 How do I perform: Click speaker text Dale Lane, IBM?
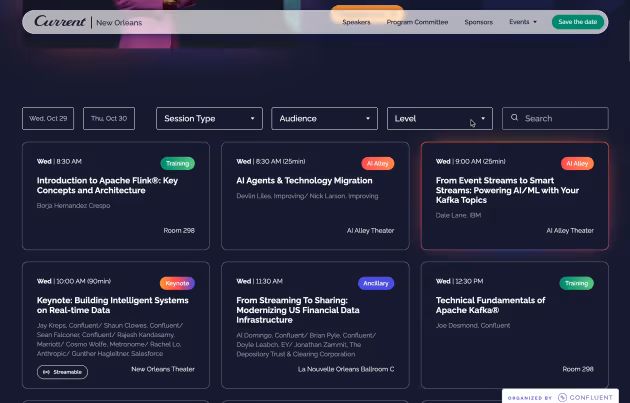[458, 215]
